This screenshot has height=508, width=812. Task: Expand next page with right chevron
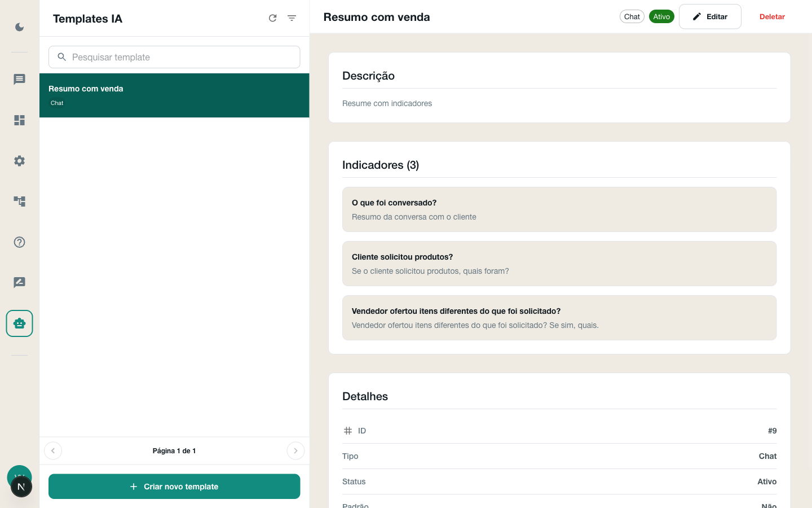coord(295,450)
